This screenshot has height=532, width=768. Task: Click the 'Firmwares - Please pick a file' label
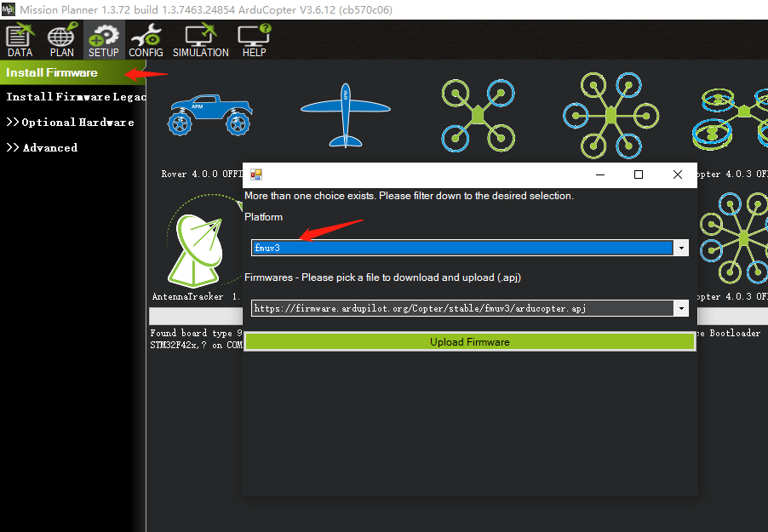[x=382, y=277]
